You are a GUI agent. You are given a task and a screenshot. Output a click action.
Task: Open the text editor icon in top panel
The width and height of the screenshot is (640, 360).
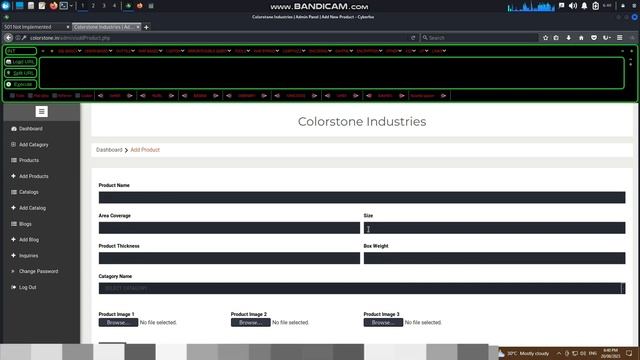coord(42,6)
